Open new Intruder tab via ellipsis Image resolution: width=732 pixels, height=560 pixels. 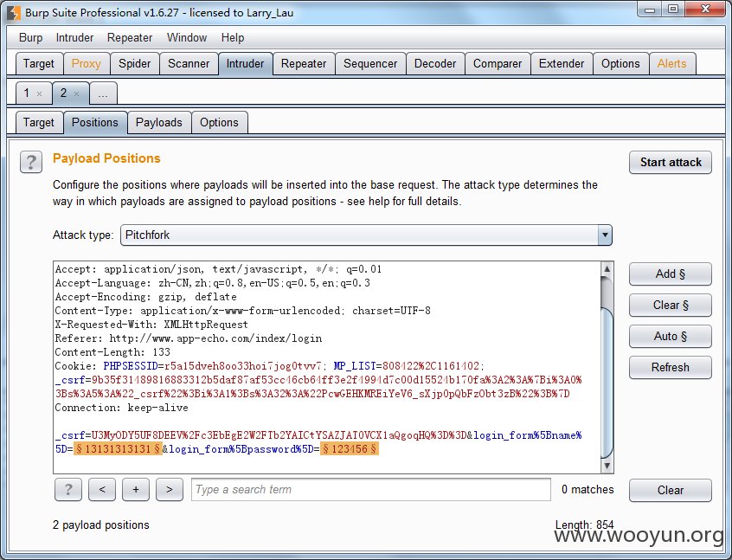(103, 93)
